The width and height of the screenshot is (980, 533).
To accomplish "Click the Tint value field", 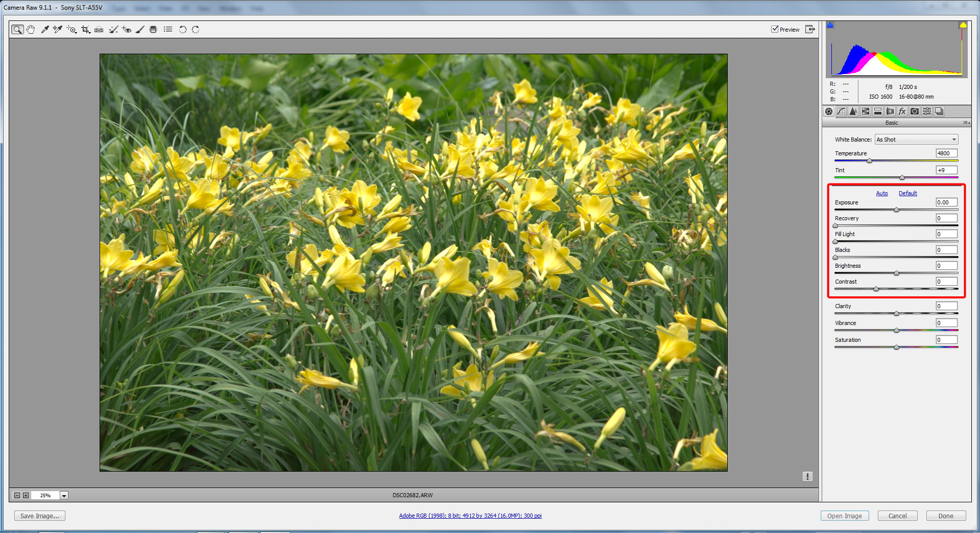I will tap(947, 170).
